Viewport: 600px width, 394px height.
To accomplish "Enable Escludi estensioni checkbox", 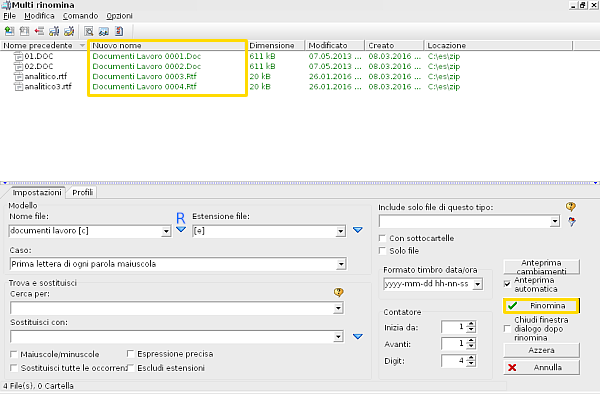I will (x=130, y=368).
